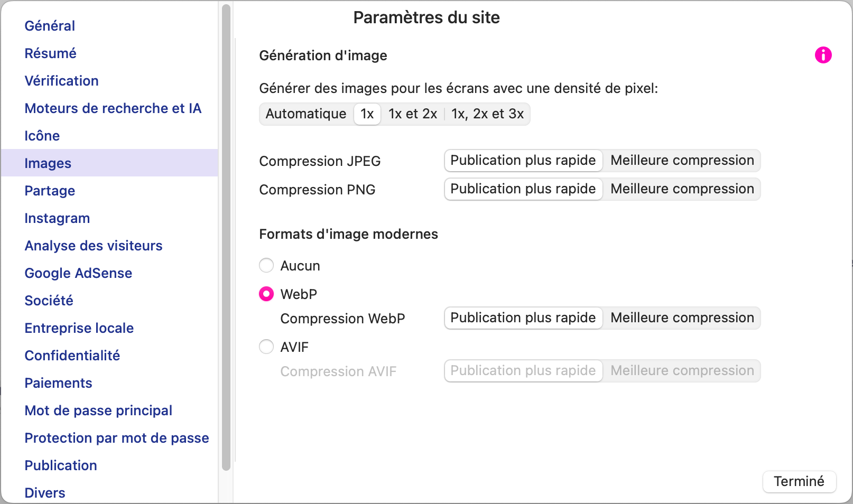
Task: Set WebP compression to Meilleure compression
Action: coord(682,318)
